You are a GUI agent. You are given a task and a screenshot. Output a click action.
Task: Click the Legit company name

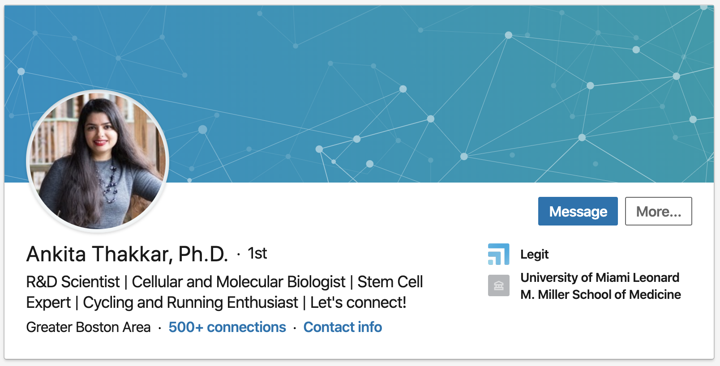[x=534, y=254]
